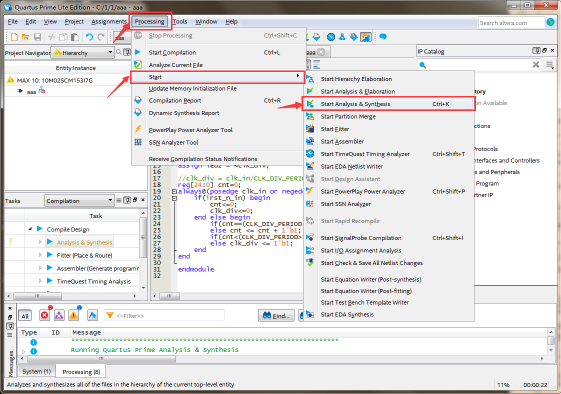Click the globe icon next to the altera.com search box
The image size is (561, 394).
(x=550, y=23)
